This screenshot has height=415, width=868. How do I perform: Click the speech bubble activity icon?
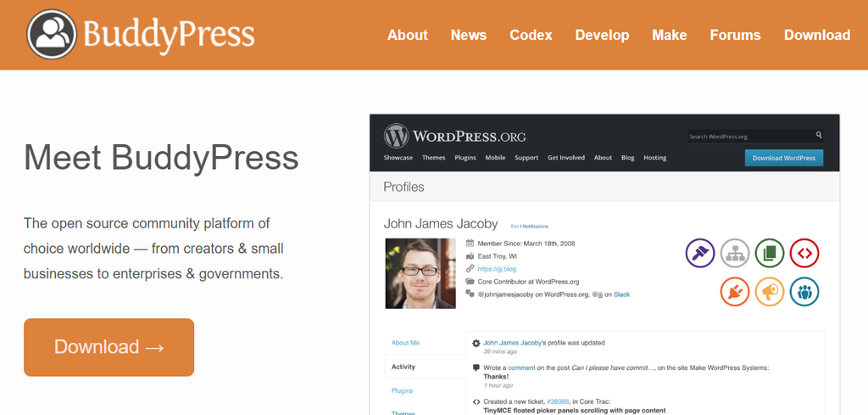tap(476, 368)
